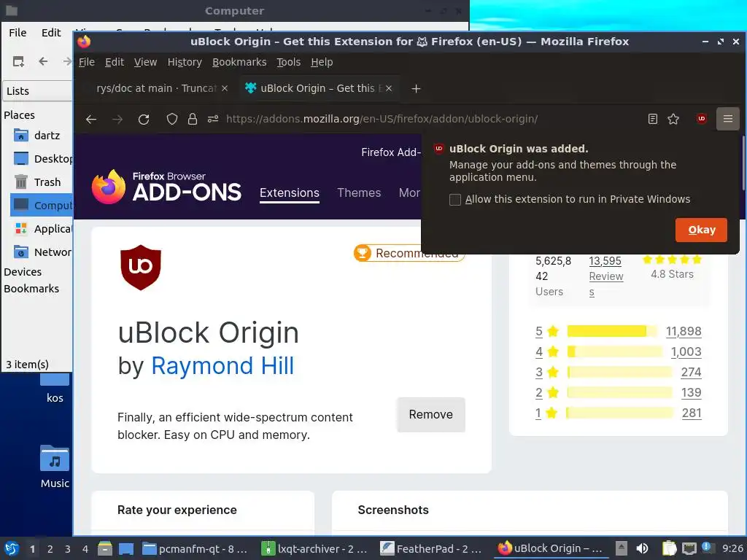This screenshot has height=560, width=747.
Task: Switch to lxqt-archiver taskbar window
Action: [315, 548]
